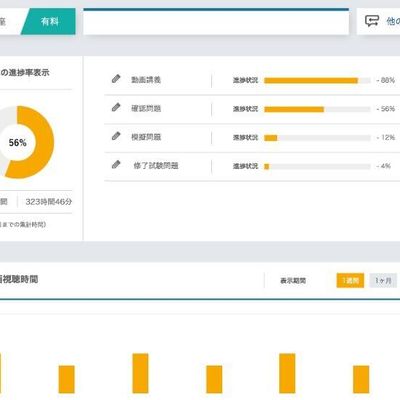Click the pencil icon beside 確認問題
The image size is (400, 400).
(x=116, y=107)
